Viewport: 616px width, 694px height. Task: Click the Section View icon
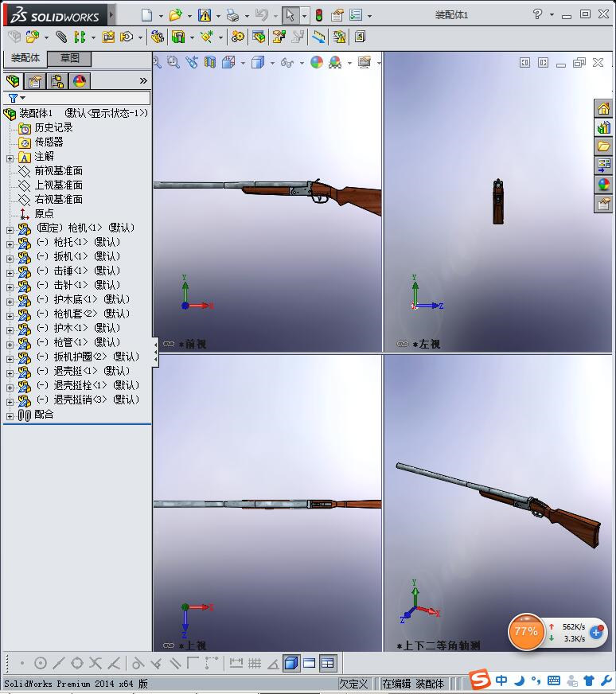[210, 62]
